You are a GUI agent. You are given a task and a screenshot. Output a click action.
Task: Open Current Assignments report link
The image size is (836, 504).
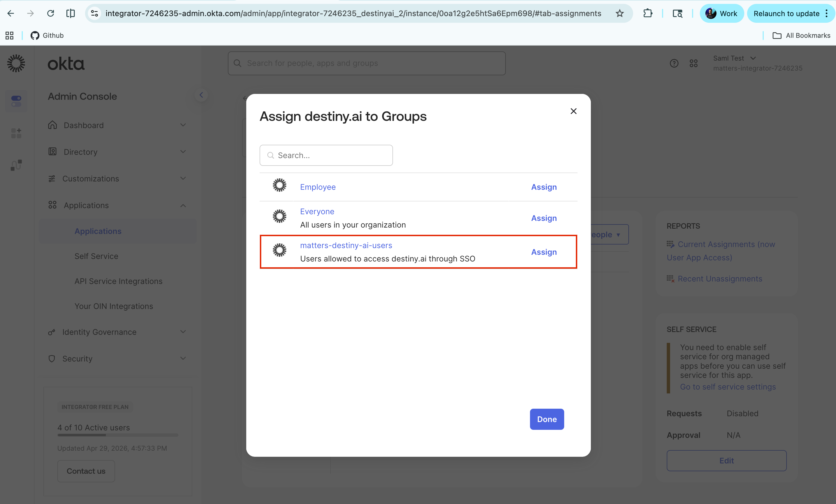721,251
